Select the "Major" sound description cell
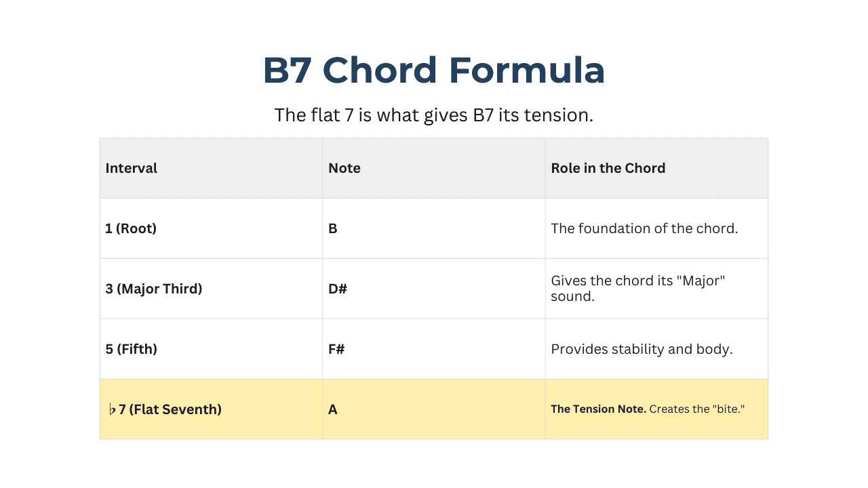This screenshot has width=868, height=488. pyautogui.click(x=637, y=288)
